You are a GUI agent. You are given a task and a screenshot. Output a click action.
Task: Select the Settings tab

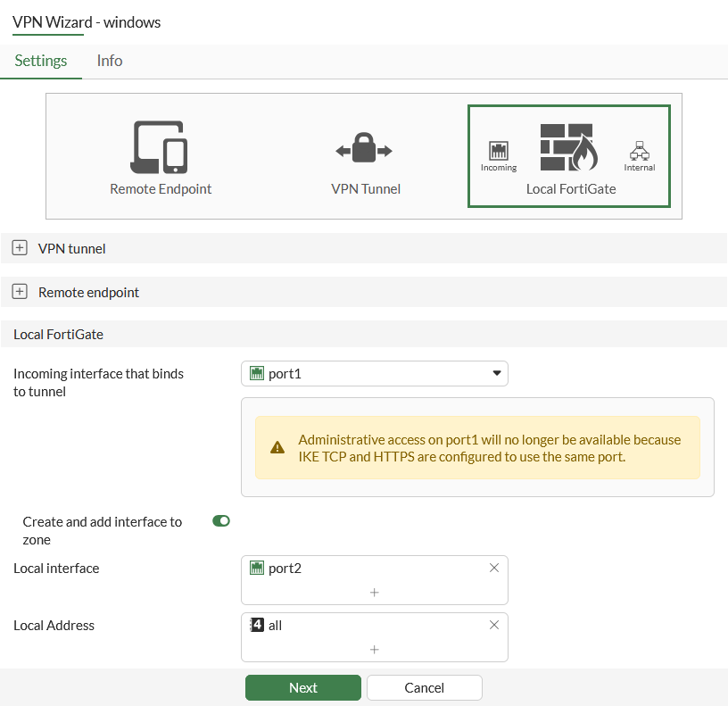(x=41, y=61)
